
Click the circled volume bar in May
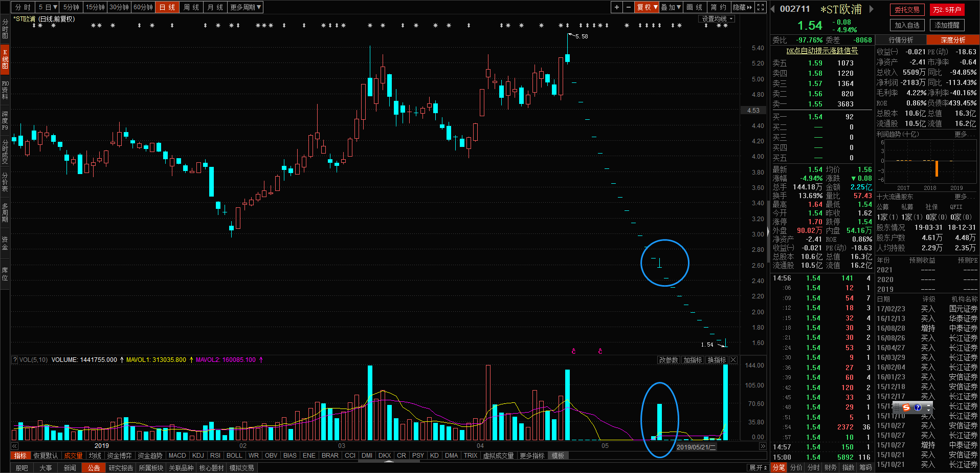659,421
